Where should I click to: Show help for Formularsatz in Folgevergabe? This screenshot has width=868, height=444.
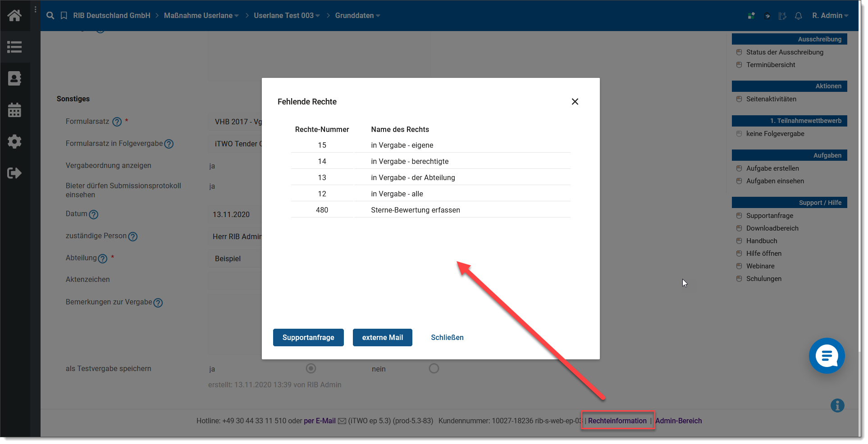[x=169, y=144]
